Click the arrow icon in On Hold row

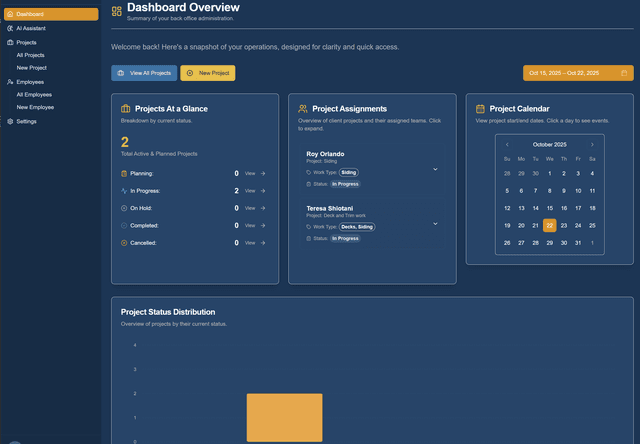tap(263, 208)
